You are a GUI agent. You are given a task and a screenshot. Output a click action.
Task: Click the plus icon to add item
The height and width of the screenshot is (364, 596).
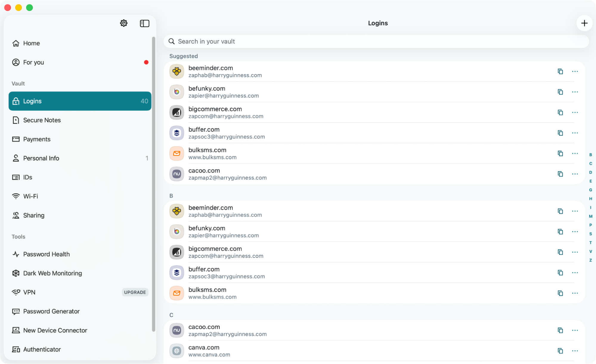click(584, 23)
